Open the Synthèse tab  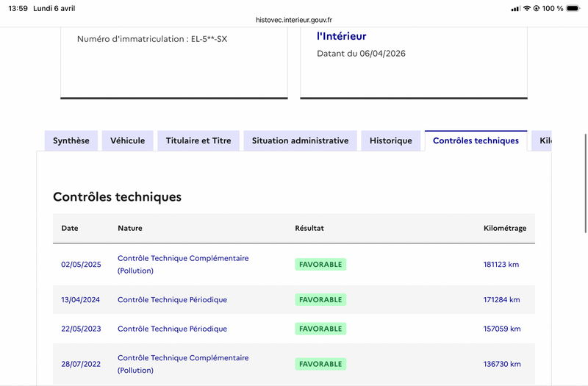click(x=71, y=140)
